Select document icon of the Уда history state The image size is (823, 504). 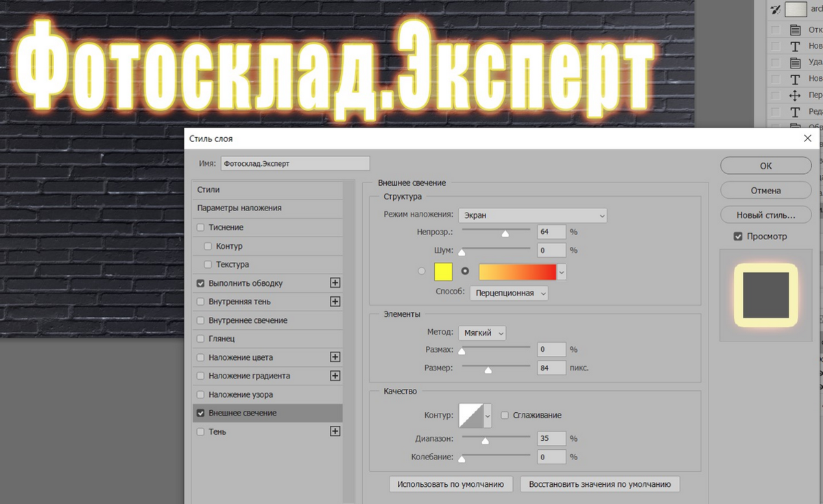pos(795,62)
